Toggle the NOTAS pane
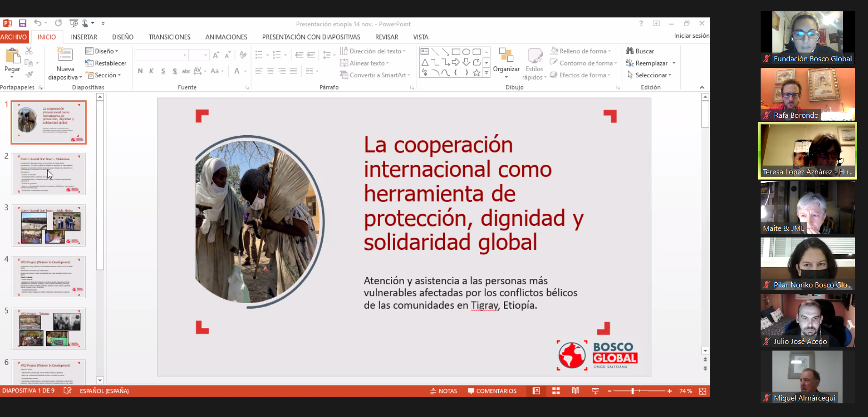Image resolution: width=868 pixels, height=417 pixels. coord(444,391)
